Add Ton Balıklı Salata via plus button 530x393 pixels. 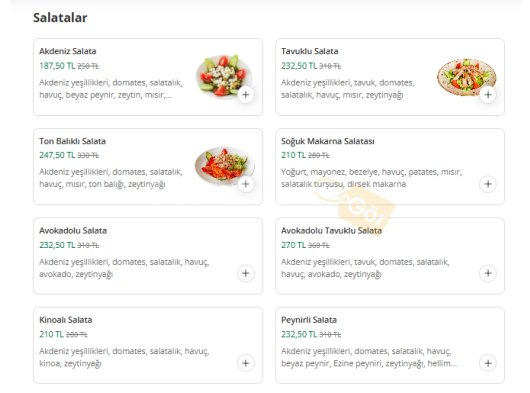click(x=246, y=184)
